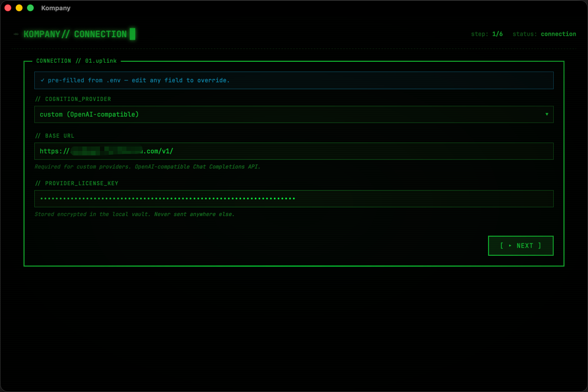This screenshot has height=392, width=588.
Task: Click the 'step: 1/6' indicator
Action: pyautogui.click(x=487, y=34)
